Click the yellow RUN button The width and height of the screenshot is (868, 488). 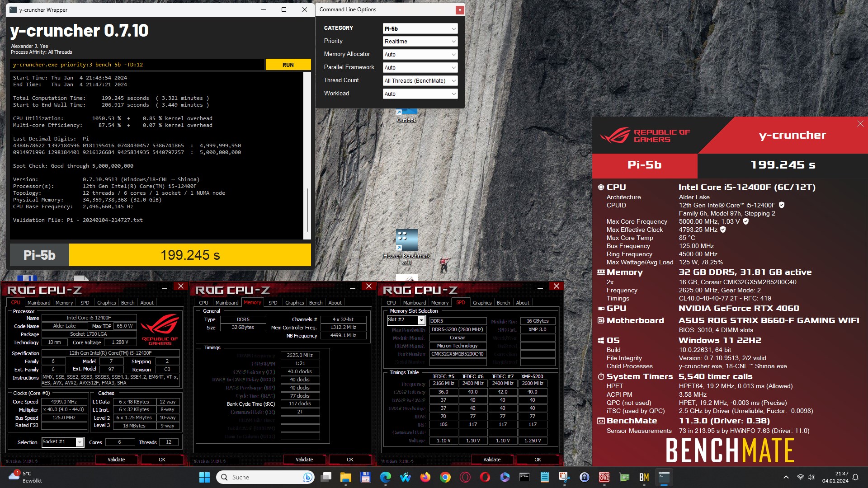click(x=288, y=65)
